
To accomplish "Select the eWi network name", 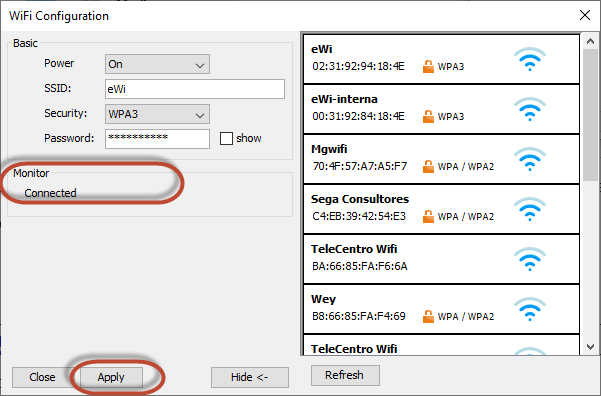I will point(322,49).
